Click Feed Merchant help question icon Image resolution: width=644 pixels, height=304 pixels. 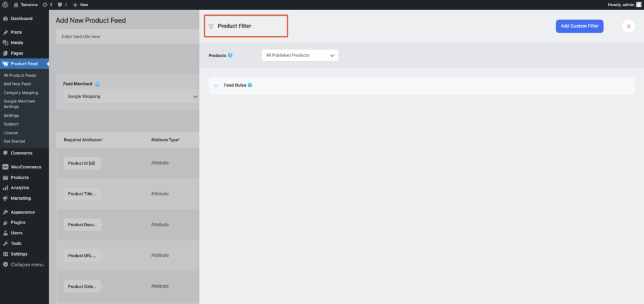[x=97, y=84]
